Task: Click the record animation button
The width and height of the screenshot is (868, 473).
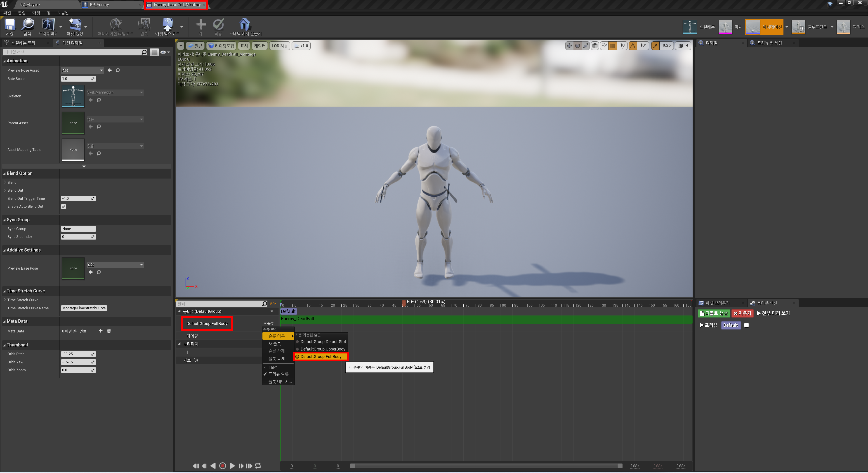Action: tap(222, 466)
